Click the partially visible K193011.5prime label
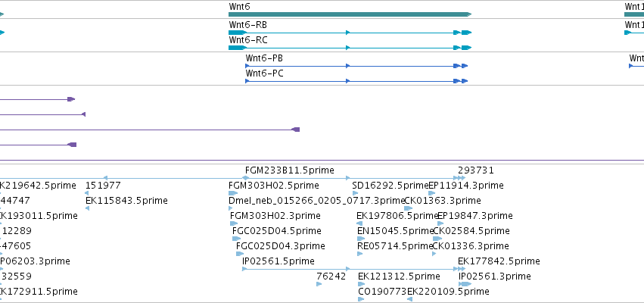The height and width of the screenshot is (303, 644). click(39, 216)
